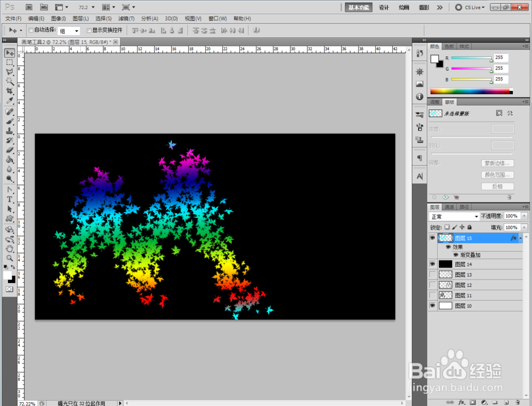Screen dimensions: 532x406
Task: Open the 正常 blend mode dropdown
Action: click(454, 217)
